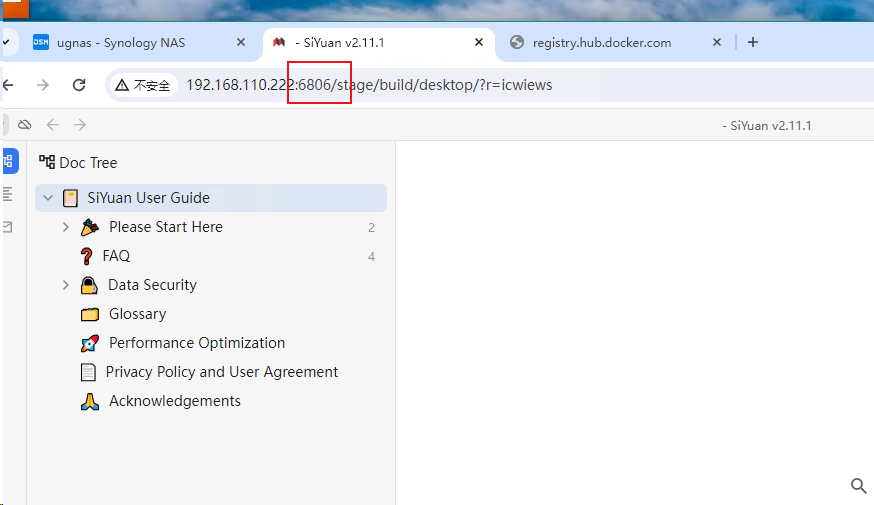The width and height of the screenshot is (874, 505).
Task: Open the Please Start Here document
Action: (x=166, y=227)
